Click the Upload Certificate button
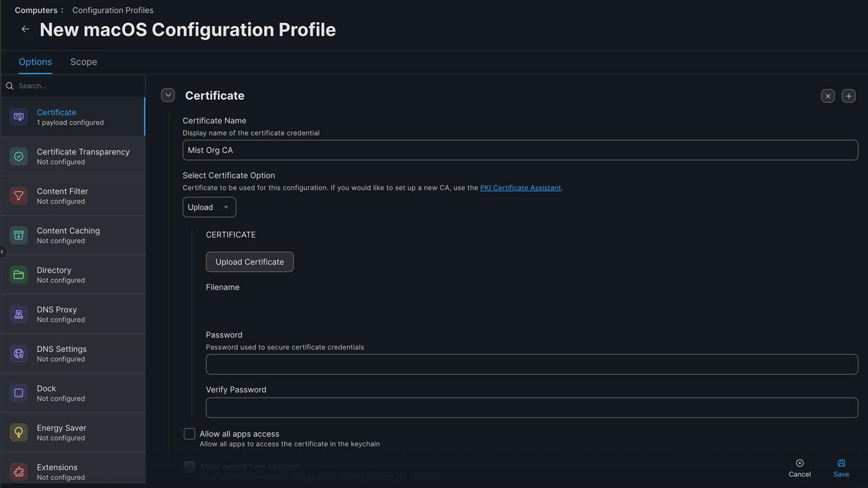The height and width of the screenshot is (488, 868). [249, 262]
